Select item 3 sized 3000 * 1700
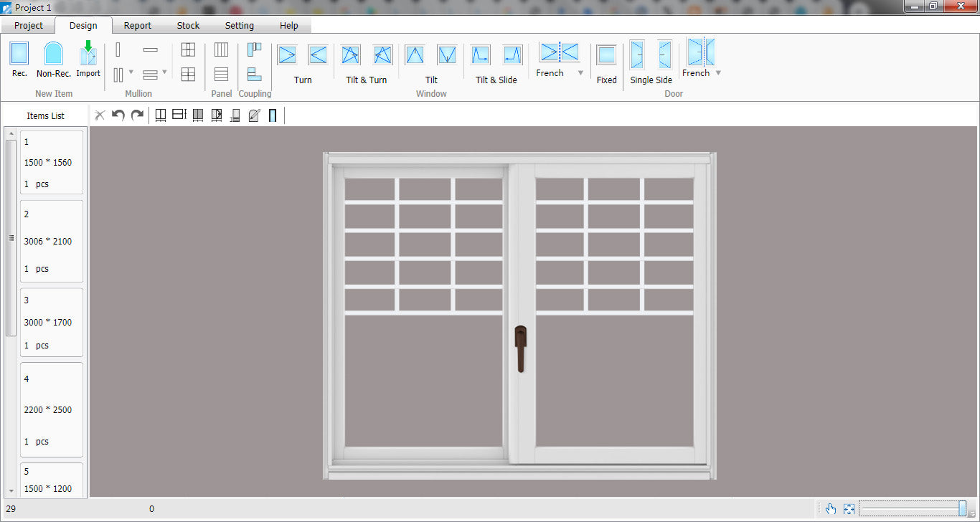The height and width of the screenshot is (522, 980). pyautogui.click(x=52, y=322)
